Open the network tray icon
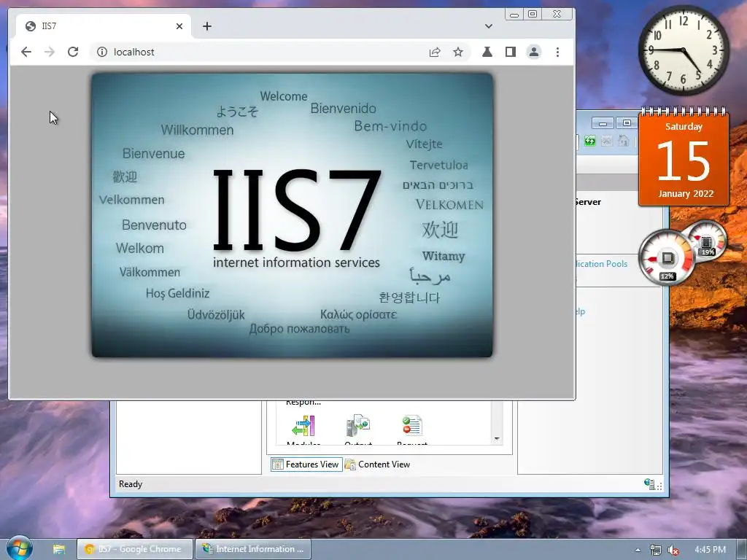 click(656, 550)
